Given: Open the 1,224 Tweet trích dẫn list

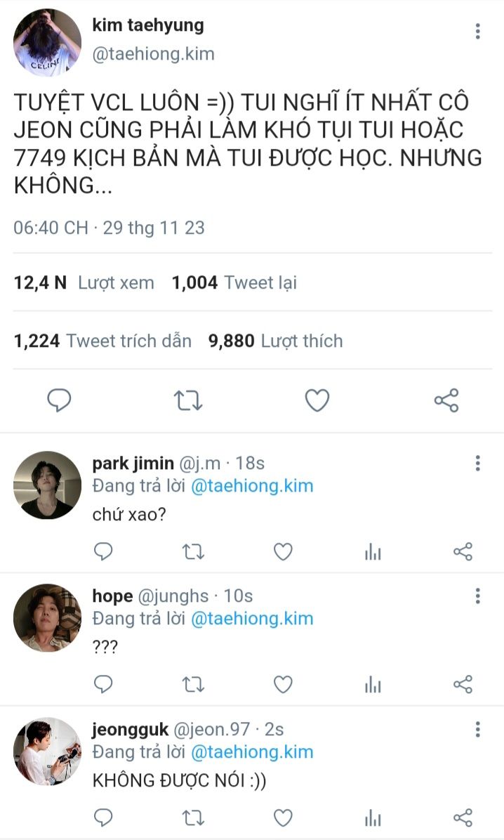Looking at the screenshot, I should [102, 341].
